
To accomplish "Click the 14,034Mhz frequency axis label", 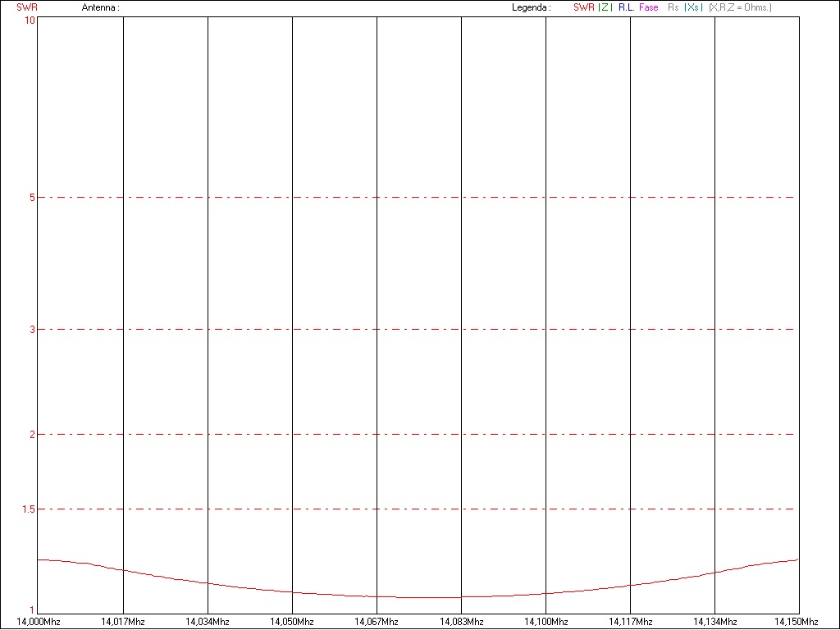I will point(208,622).
